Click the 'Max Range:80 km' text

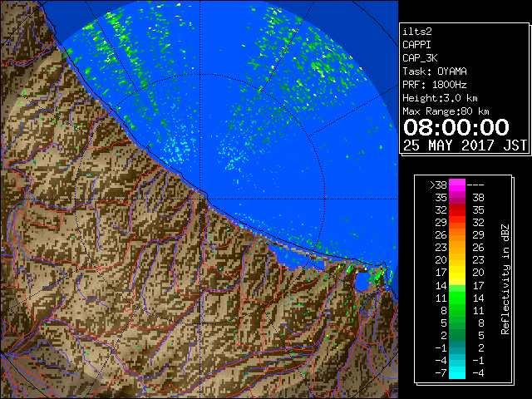[x=446, y=111]
